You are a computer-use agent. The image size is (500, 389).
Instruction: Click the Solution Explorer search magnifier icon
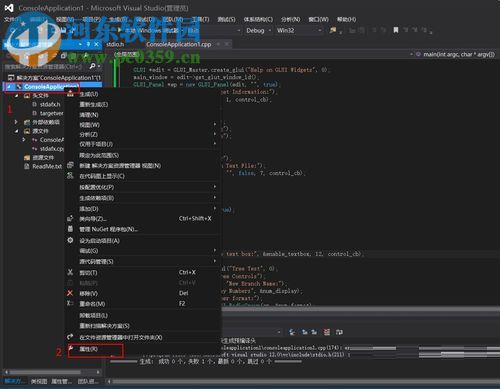(x=92, y=66)
